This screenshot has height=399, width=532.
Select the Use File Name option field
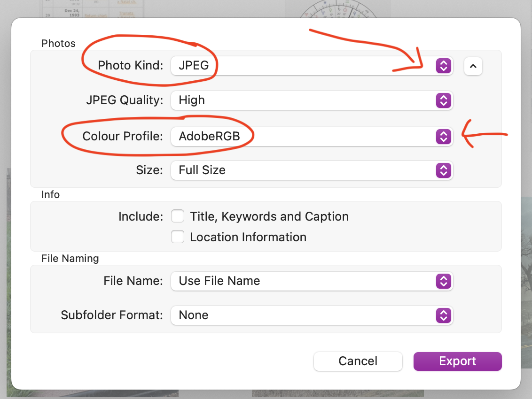click(310, 281)
